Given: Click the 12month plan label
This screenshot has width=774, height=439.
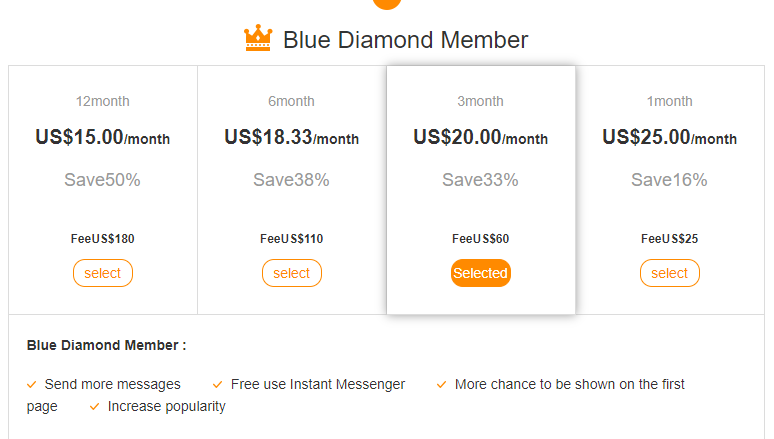Looking at the screenshot, I should [103, 101].
